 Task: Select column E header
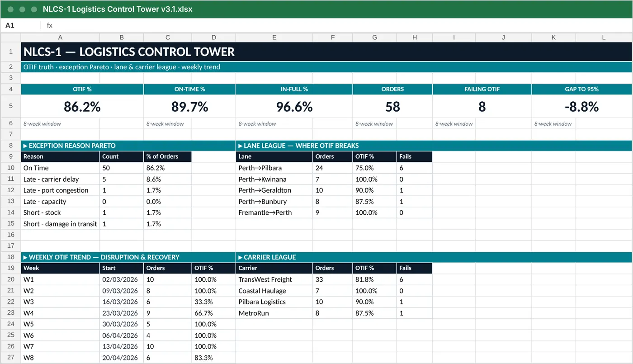click(274, 38)
